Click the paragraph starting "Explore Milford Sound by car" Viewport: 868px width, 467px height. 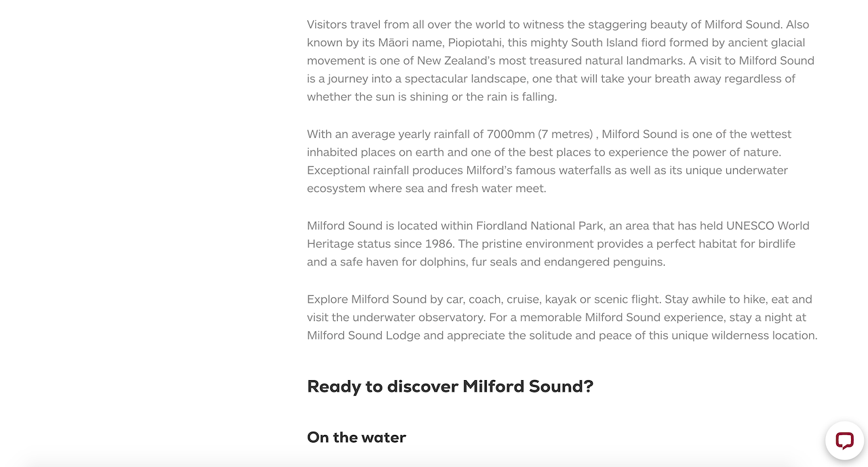coord(562,317)
